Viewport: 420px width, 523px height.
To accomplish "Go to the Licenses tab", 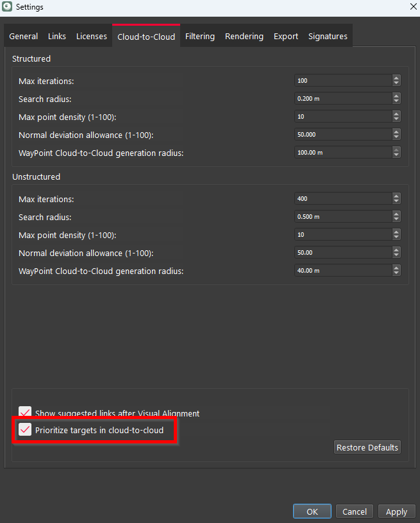I will pos(92,37).
